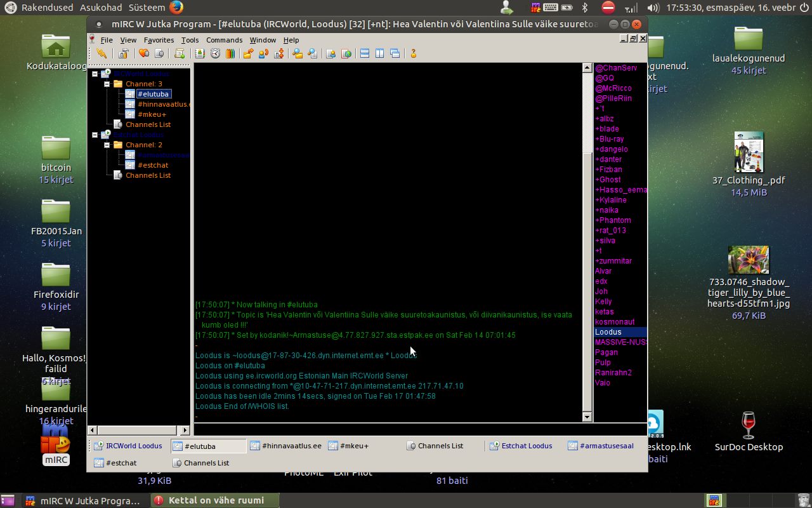The height and width of the screenshot is (508, 812).
Task: Open mIRC Options via the hammer icon
Action: [124, 53]
